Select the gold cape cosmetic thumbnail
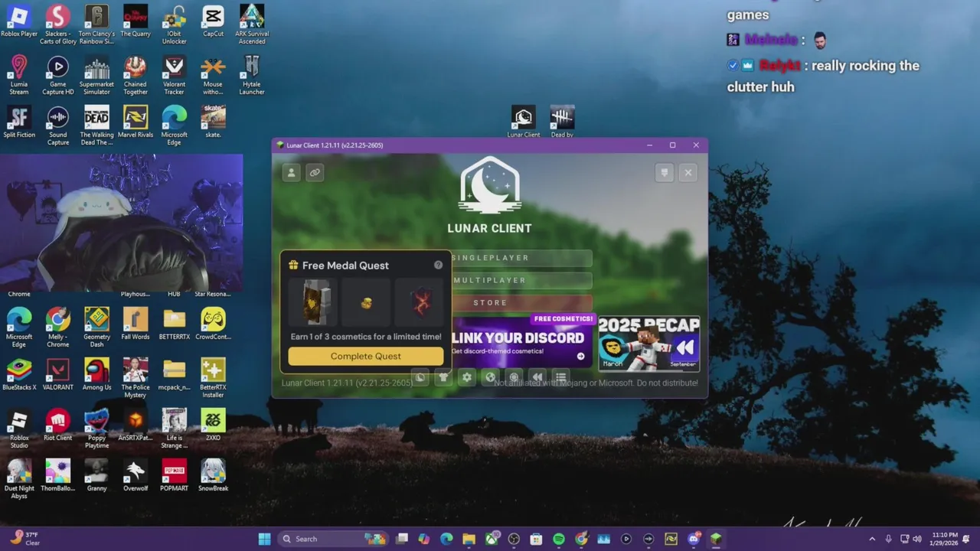980x551 pixels. [313, 302]
